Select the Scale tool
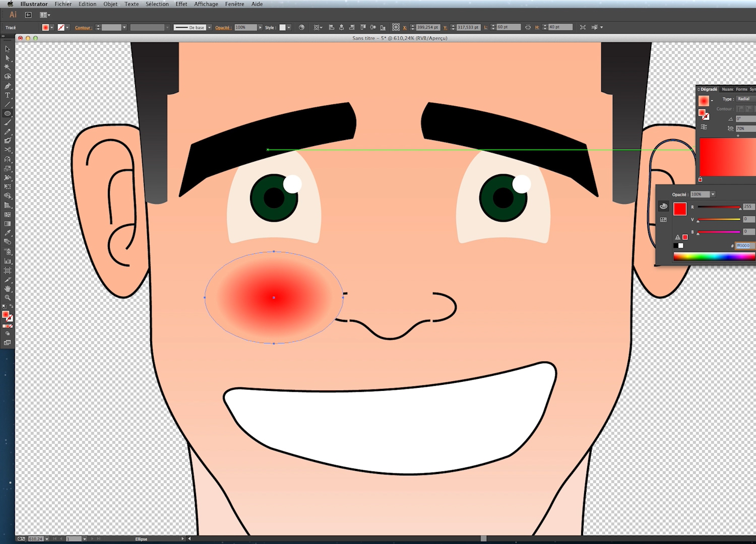 (8, 168)
